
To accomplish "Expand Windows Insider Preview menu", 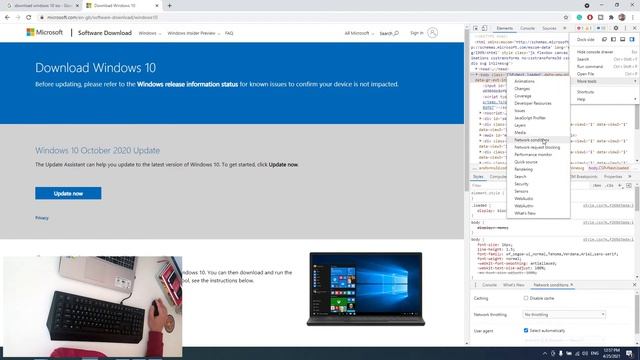I will click(194, 33).
